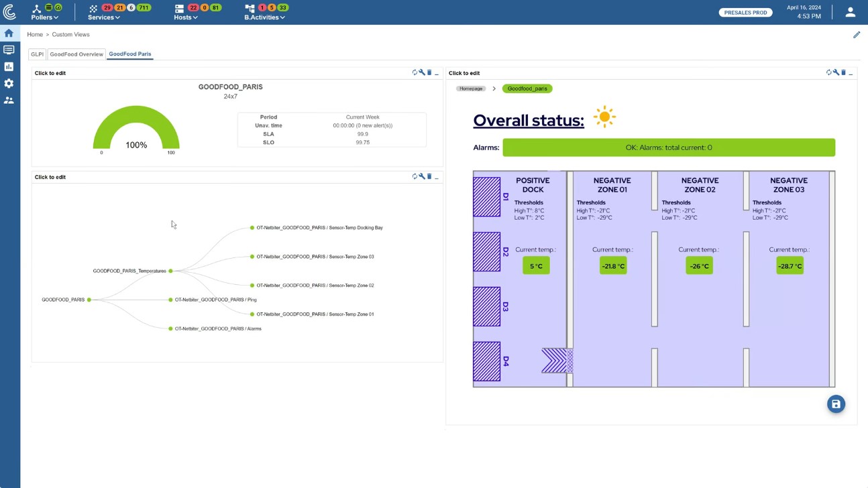Viewport: 868px width, 488px height.
Task: Delete the Overall status widget via trash icon
Action: (x=843, y=72)
